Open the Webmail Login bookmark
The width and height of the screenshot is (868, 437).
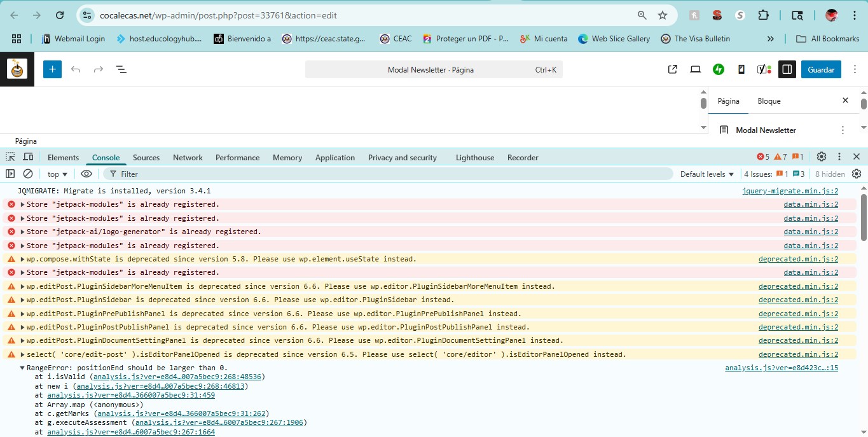72,39
